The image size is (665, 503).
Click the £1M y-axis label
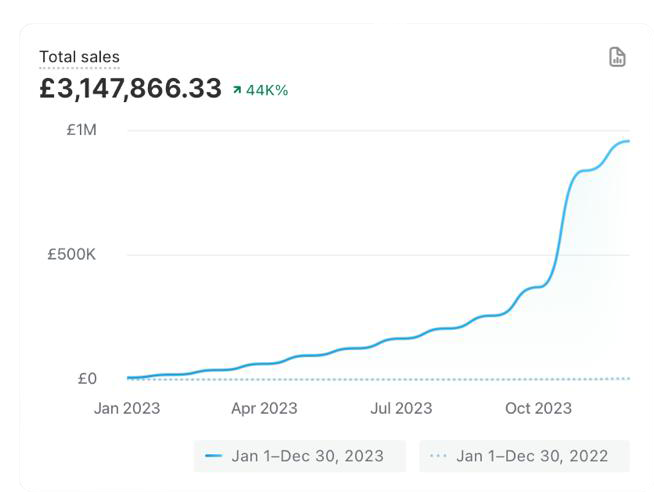click(x=82, y=130)
